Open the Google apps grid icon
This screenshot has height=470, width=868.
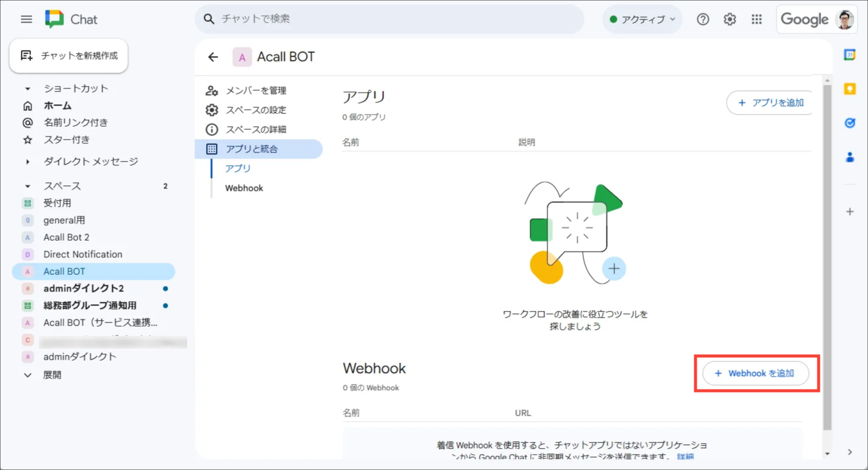[756, 20]
